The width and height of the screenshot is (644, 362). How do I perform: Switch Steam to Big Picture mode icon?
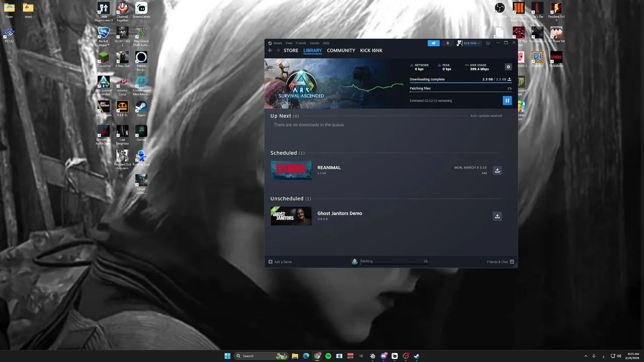pos(488,43)
